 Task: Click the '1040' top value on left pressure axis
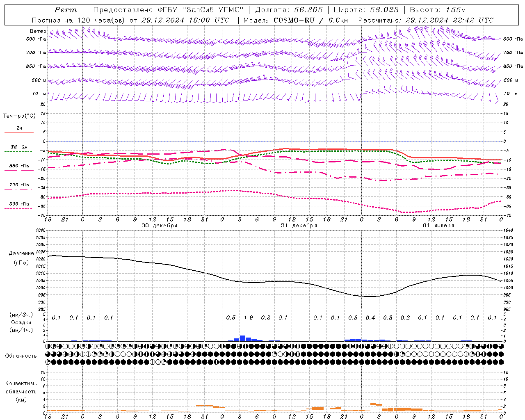[x=41, y=231]
